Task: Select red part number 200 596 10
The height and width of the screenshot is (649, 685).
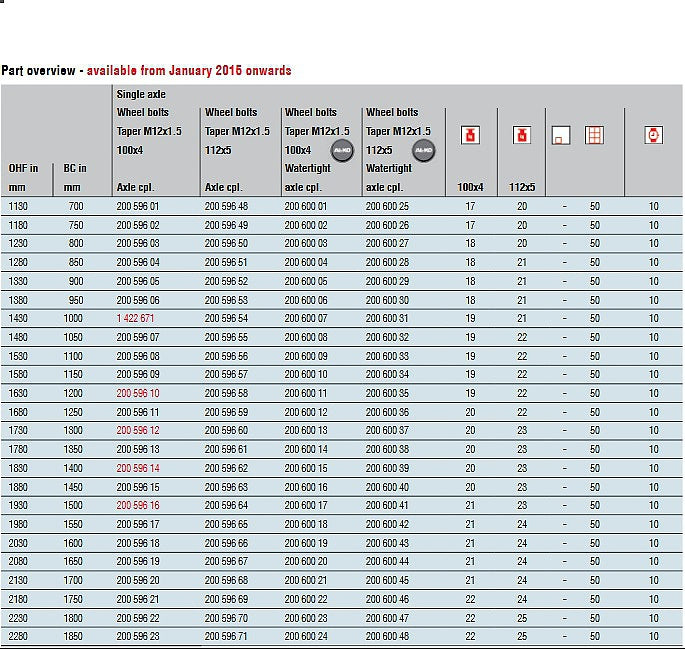Action: (x=138, y=393)
